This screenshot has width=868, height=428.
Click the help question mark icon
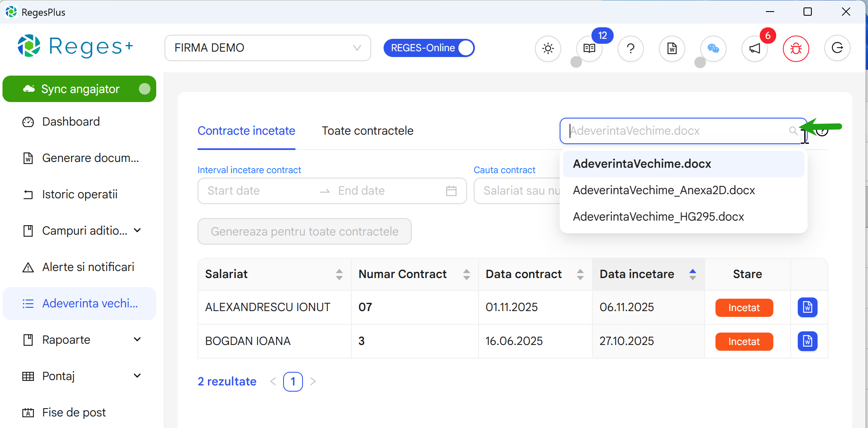[630, 48]
